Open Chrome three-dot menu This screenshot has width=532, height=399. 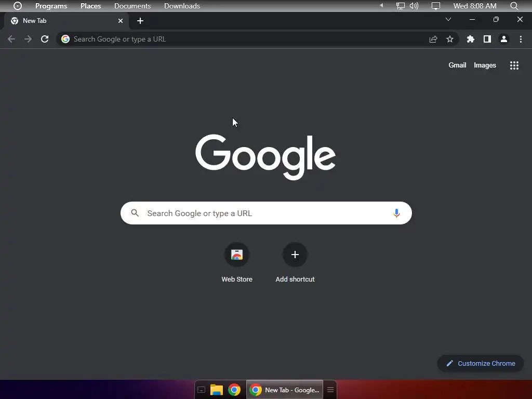point(521,39)
